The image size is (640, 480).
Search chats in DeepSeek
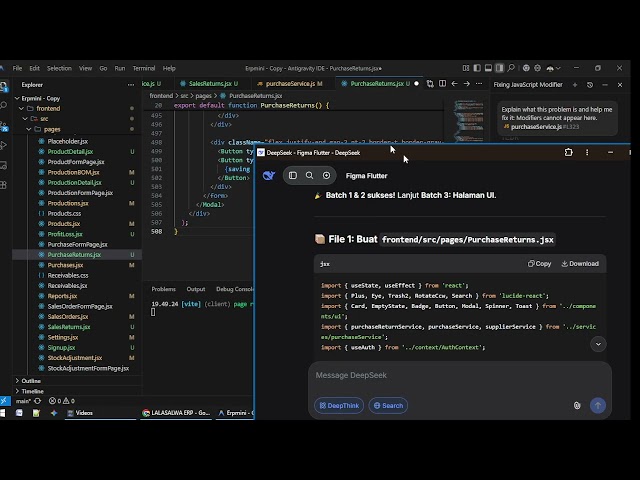(309, 176)
